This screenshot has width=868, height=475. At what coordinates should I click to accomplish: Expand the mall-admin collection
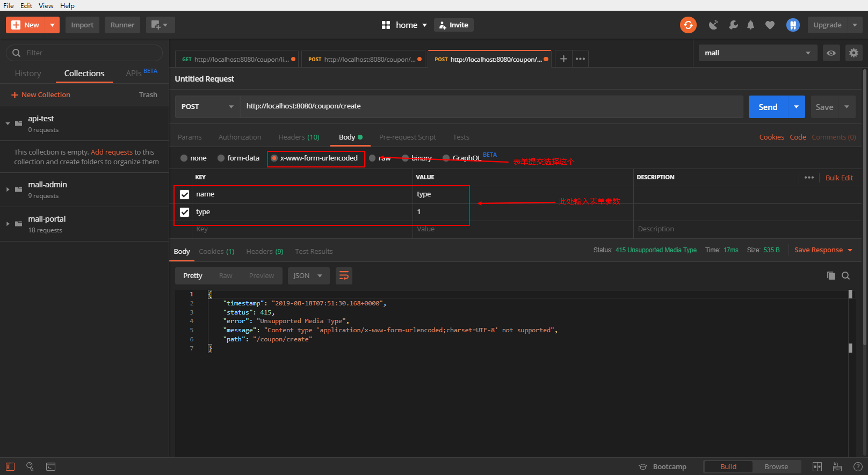(x=8, y=189)
